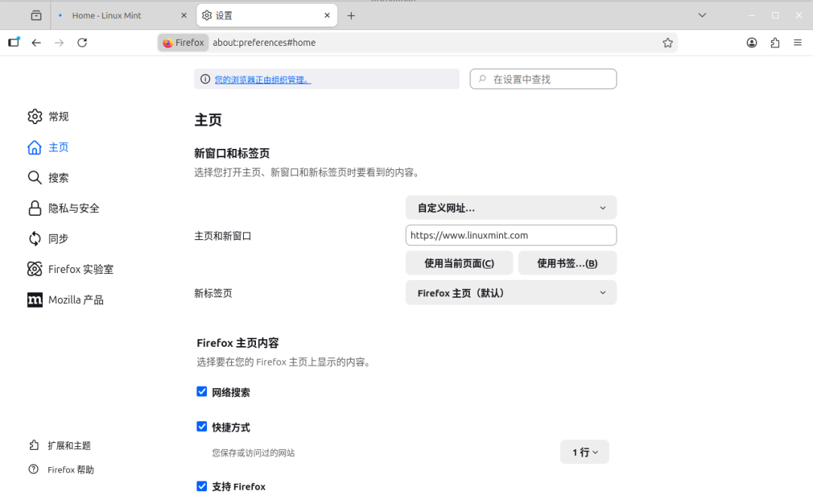
Task: Click the Firefox identity badge in address bar
Action: tap(184, 42)
